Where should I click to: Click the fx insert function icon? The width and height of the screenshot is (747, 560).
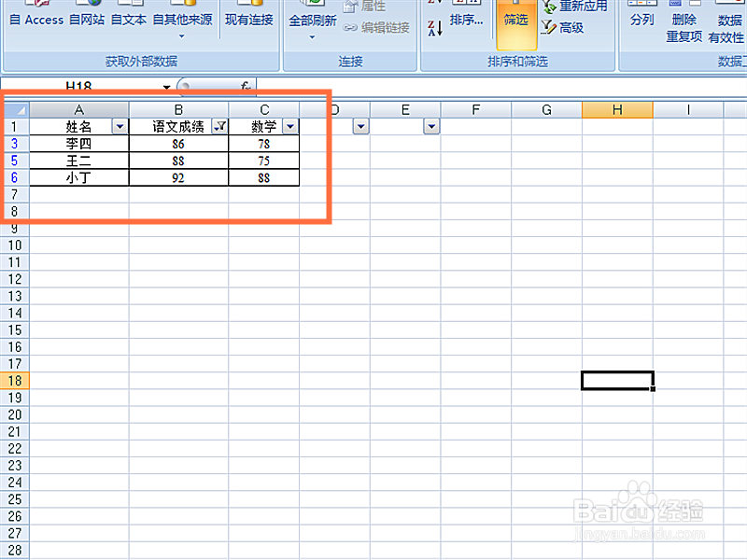pos(245,86)
